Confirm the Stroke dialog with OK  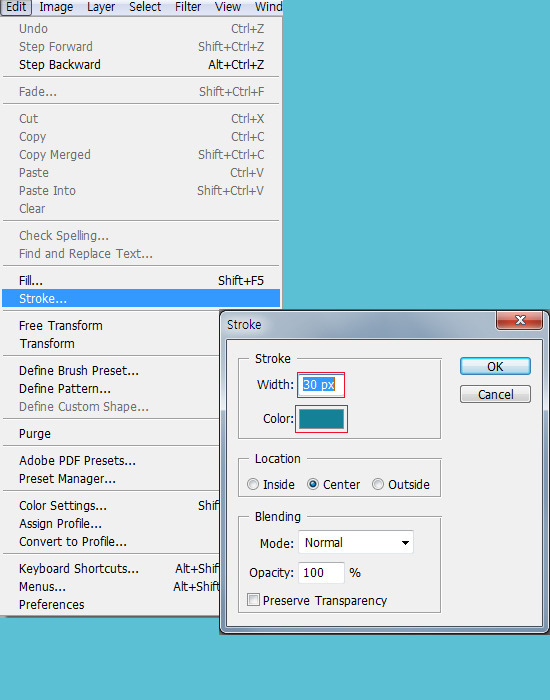495,367
